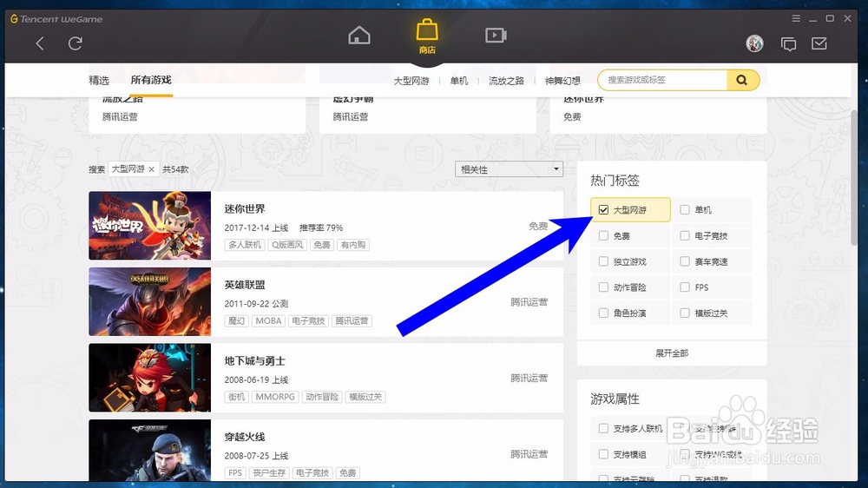Open the 地下城与勇士 game thumbnail
868x488 pixels.
149,377
